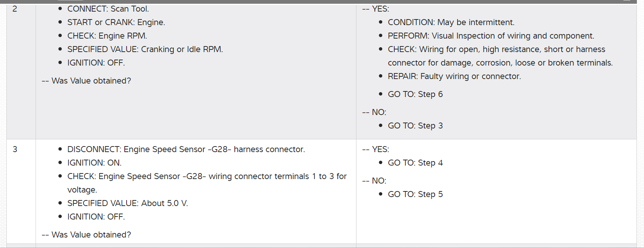The width and height of the screenshot is (644, 248).
Task: Click the 'CONNECT: Scan Tool.' line
Action: coord(108,9)
